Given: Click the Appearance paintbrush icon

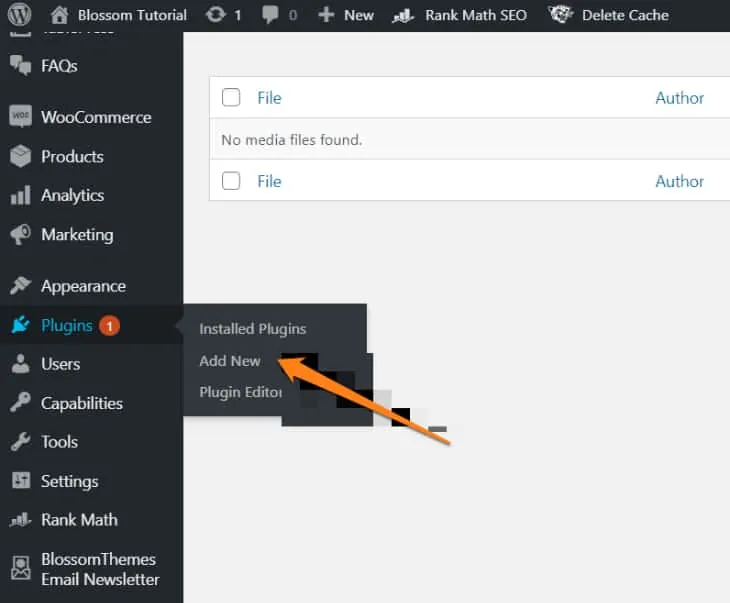Looking at the screenshot, I should point(20,286).
